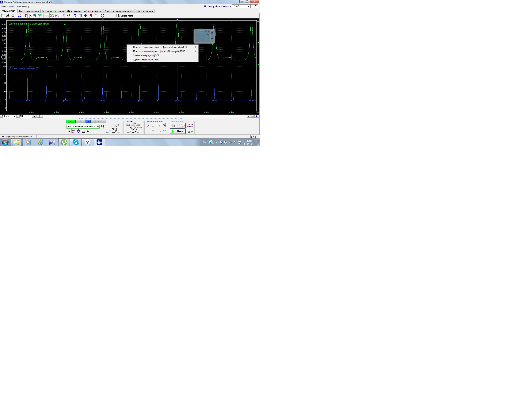Viewport: 532px width, 399px height.
Task: Switch to Сравнение цилиндров tab
Action: pos(53,11)
